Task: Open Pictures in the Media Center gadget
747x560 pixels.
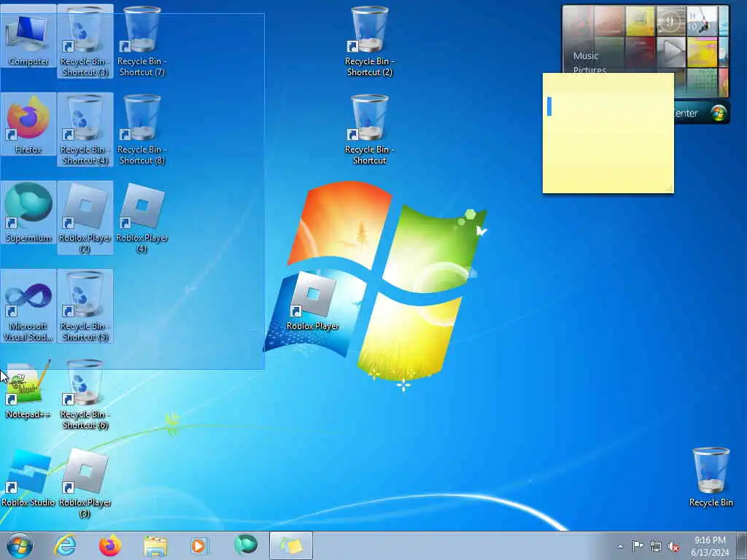Action: click(589, 69)
